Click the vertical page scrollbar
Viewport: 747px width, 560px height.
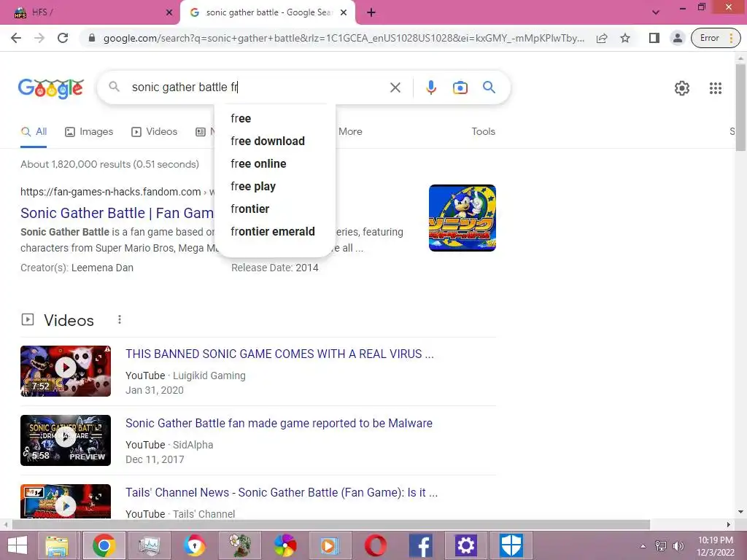tap(740, 108)
